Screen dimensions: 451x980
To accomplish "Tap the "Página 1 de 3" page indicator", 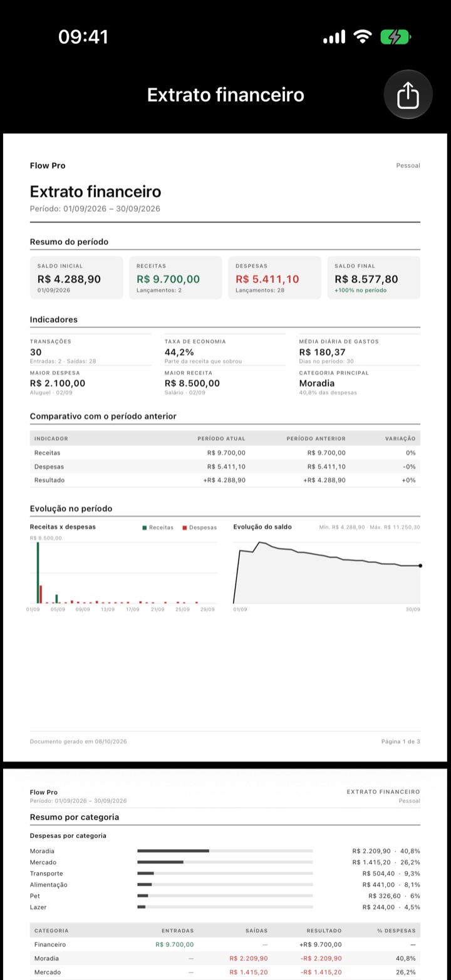I will pos(401,741).
